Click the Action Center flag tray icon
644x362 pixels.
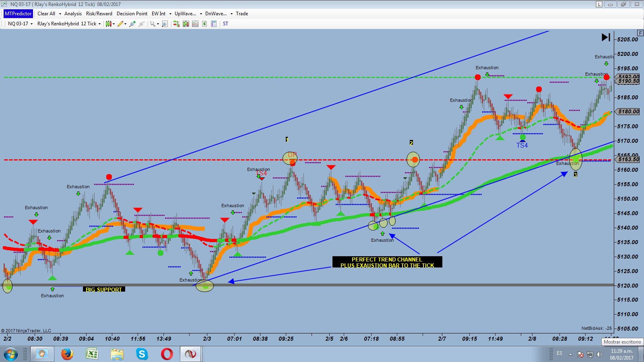580,354
